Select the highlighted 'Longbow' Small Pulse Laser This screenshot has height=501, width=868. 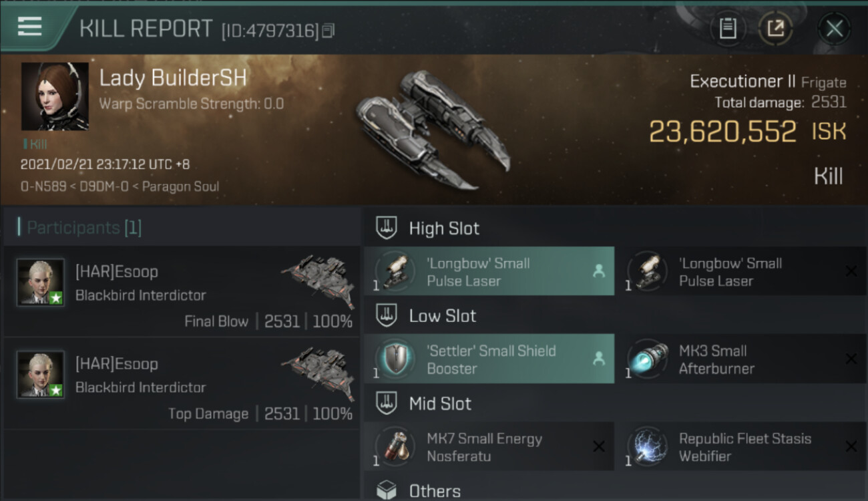[x=489, y=272]
